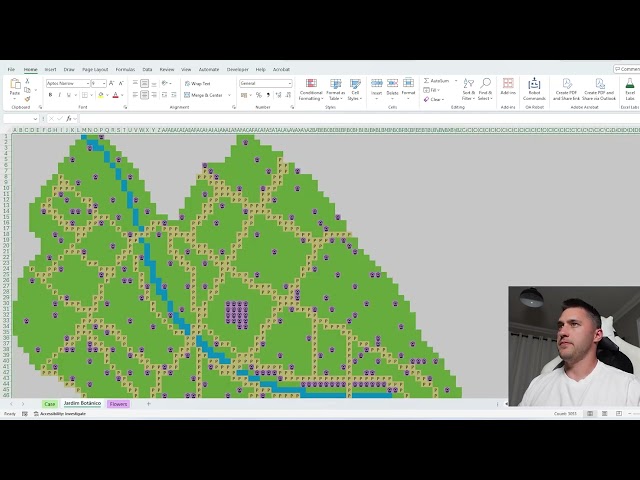
Task: Toggle Align Left
Action: point(135,95)
